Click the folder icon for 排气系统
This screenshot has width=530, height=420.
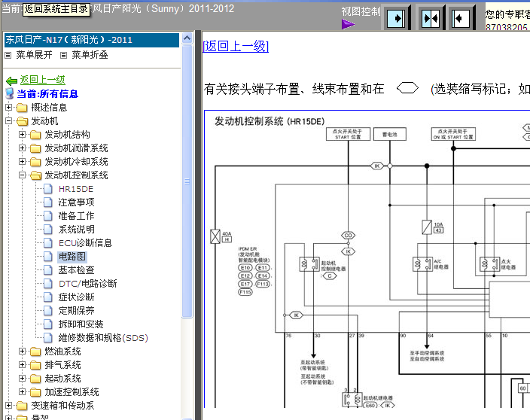coord(35,365)
